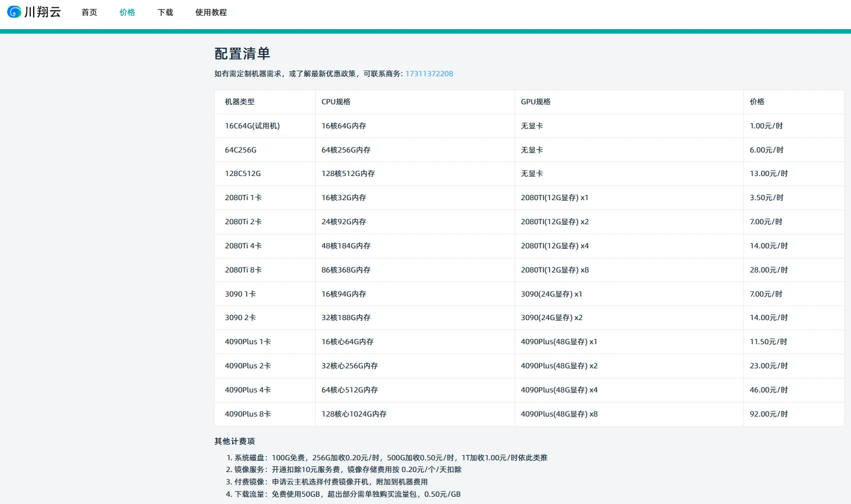Click the 64核256G内存 CPU spec
The height and width of the screenshot is (504, 851).
click(346, 150)
